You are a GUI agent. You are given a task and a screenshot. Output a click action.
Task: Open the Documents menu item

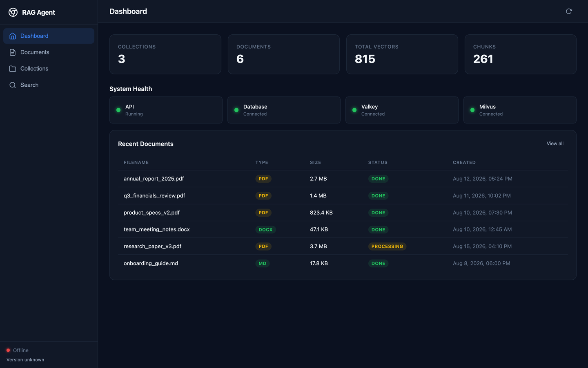(x=49, y=52)
